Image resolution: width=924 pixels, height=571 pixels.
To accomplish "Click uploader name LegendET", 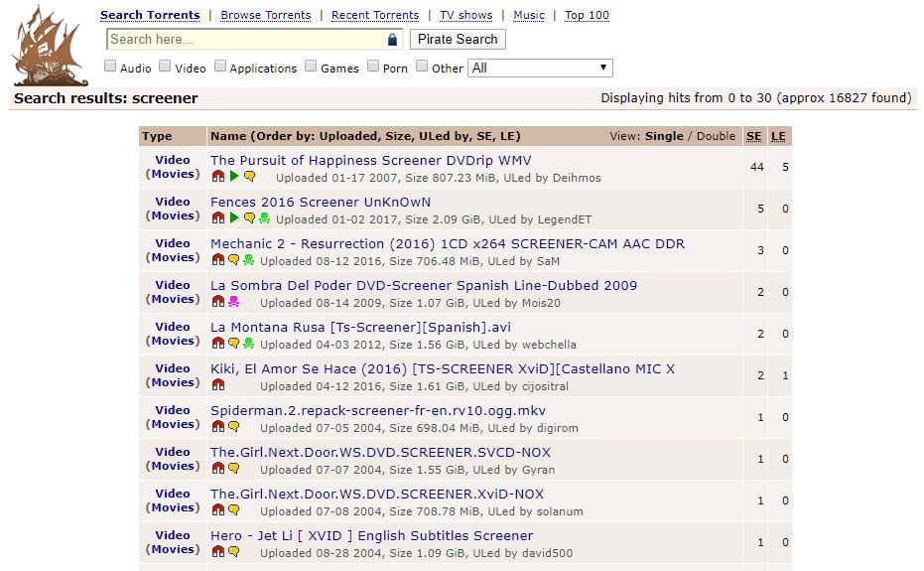I will click(564, 220).
